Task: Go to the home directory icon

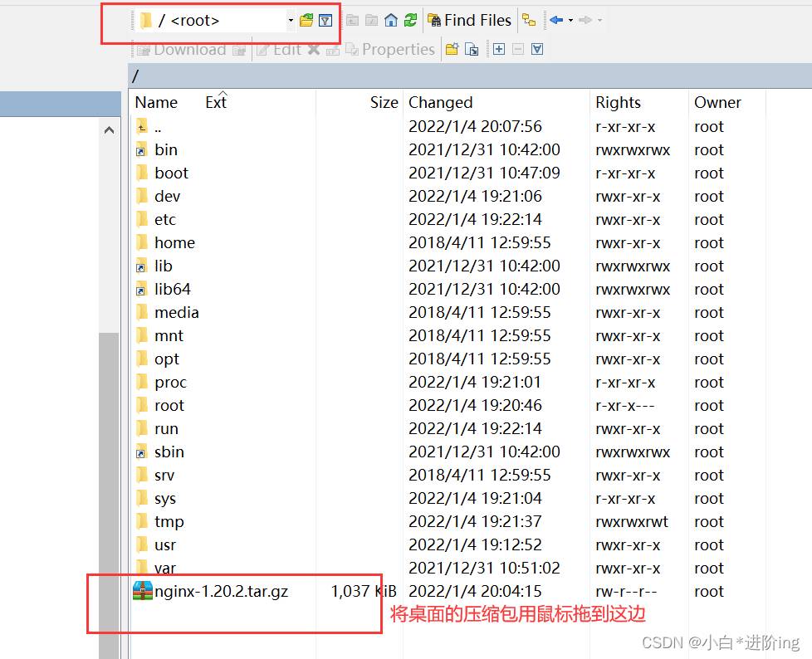Action: pyautogui.click(x=391, y=20)
